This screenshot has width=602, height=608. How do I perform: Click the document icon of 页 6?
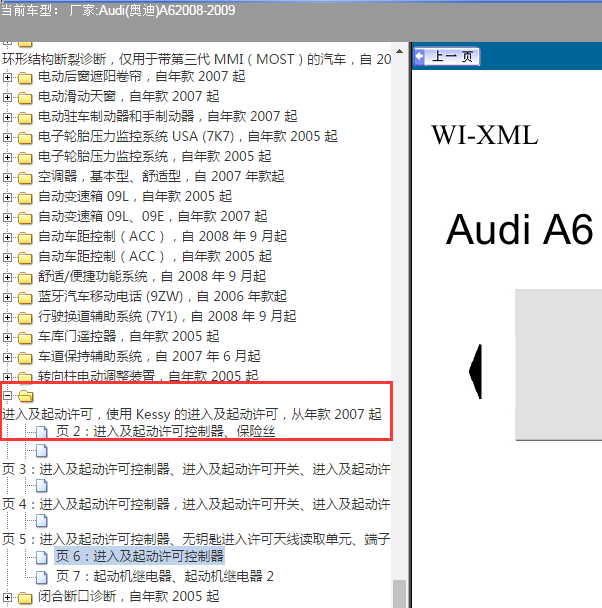(42, 558)
